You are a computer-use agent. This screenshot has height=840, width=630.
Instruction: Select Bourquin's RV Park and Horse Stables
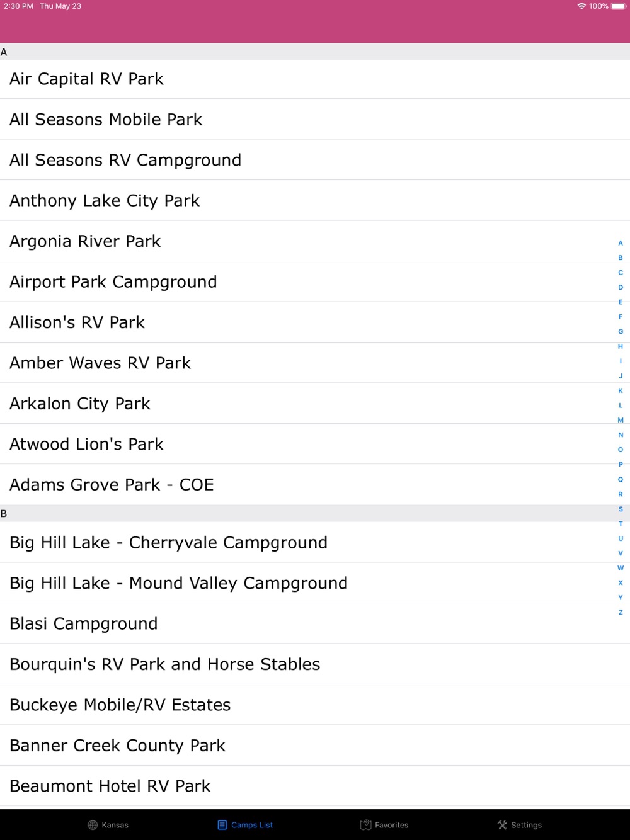click(315, 664)
